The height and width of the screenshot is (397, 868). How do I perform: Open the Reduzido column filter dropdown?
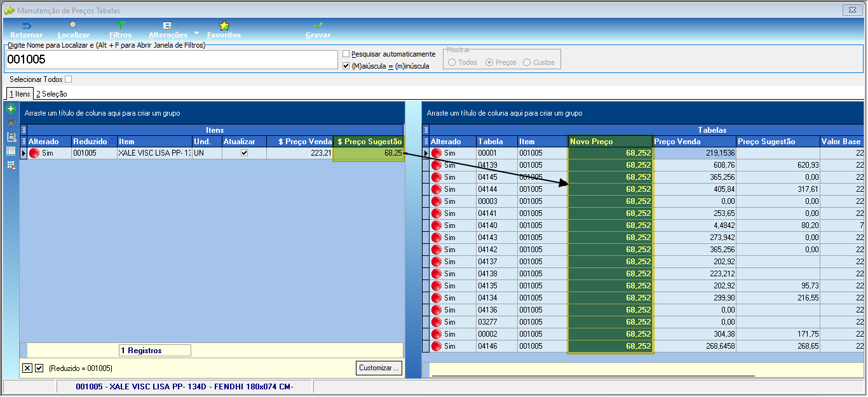coord(112,141)
